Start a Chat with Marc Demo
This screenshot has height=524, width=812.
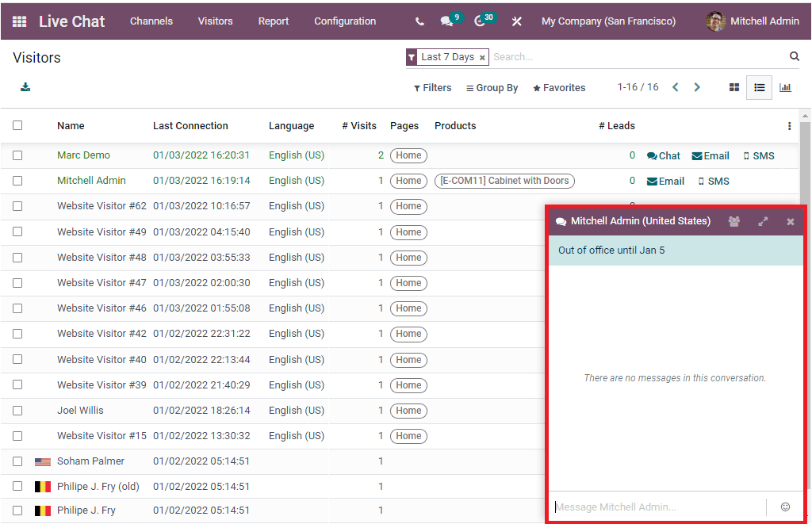coord(663,155)
